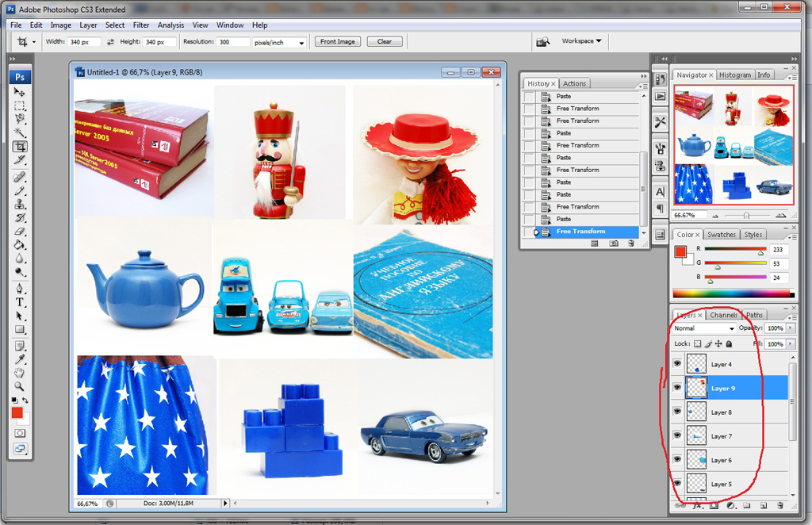Select the Paint Bucket tool

click(19, 245)
